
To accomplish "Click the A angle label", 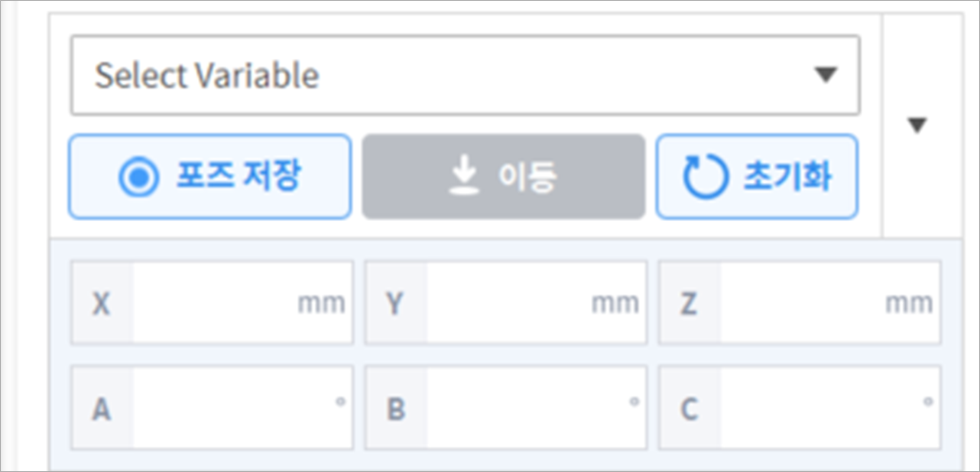I will point(101,410).
